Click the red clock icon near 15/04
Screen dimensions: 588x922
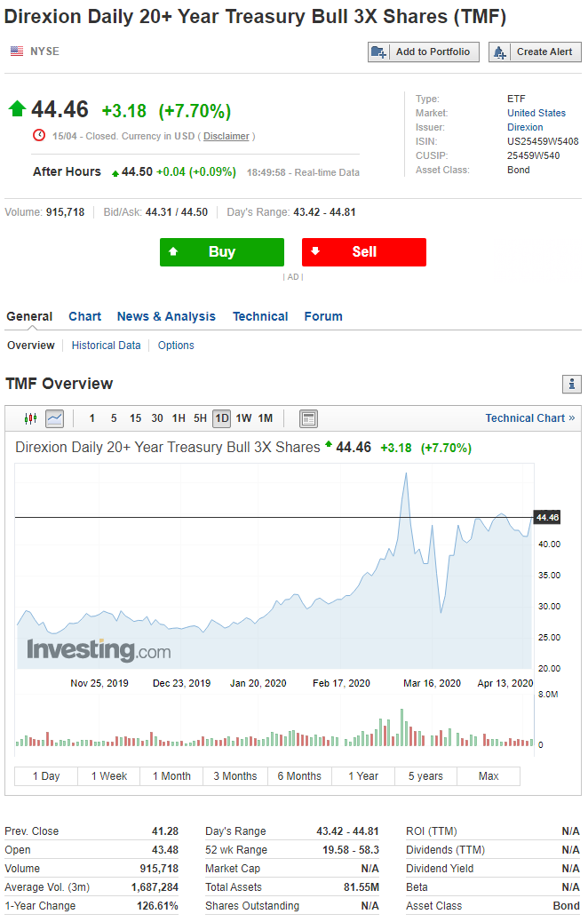tap(39, 135)
